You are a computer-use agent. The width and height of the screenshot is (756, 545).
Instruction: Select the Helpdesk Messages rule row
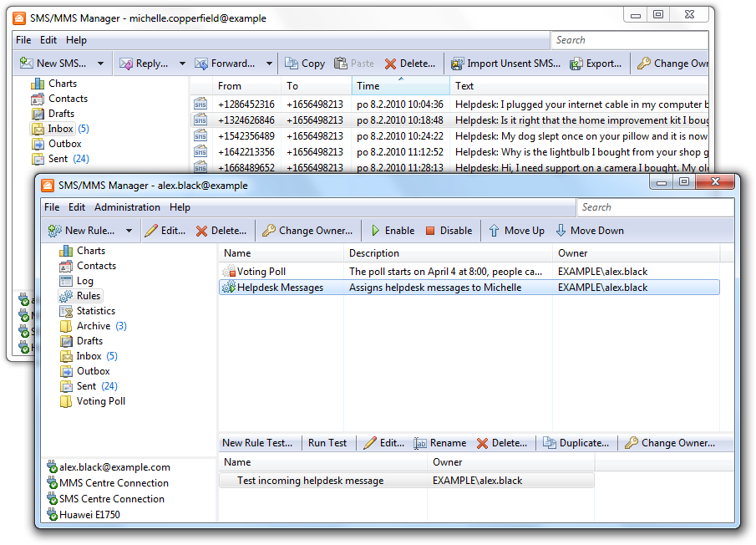[469, 288]
